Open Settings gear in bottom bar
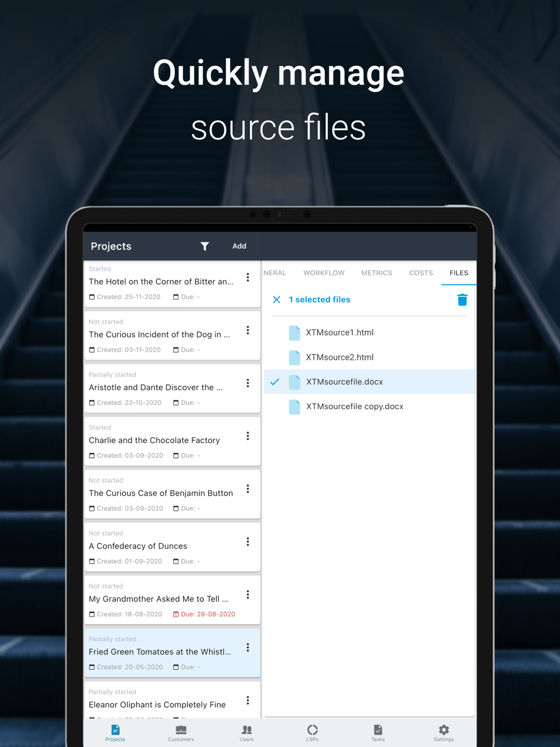This screenshot has width=560, height=747. (x=444, y=733)
